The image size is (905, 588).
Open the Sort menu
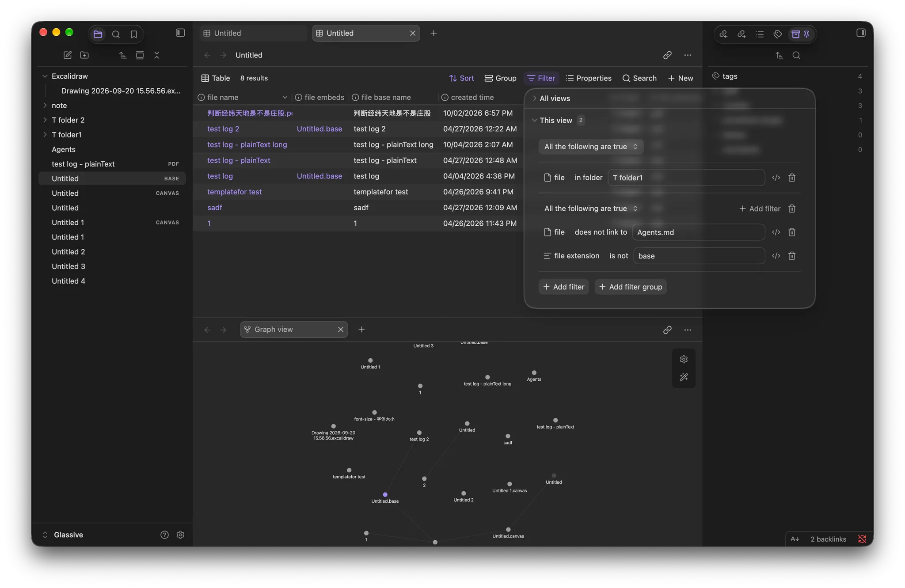tap(461, 78)
